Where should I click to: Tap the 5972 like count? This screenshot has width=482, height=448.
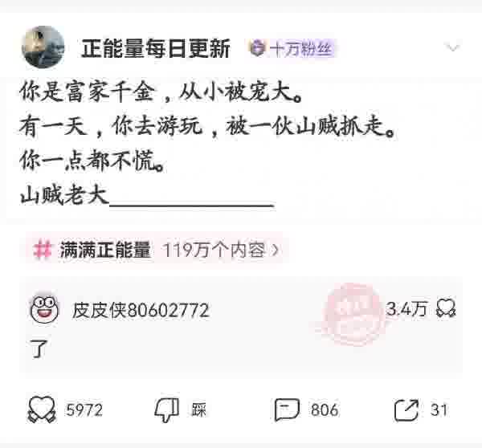point(84,410)
